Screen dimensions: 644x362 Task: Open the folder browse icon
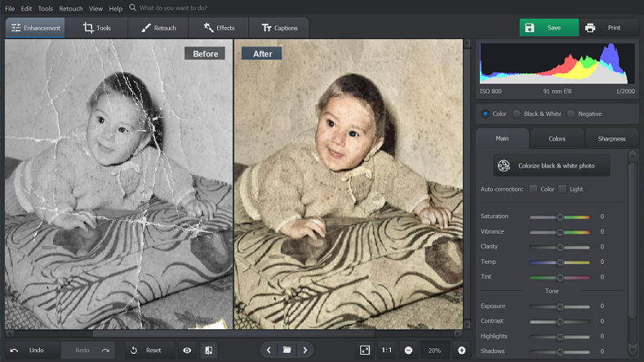[x=287, y=350]
